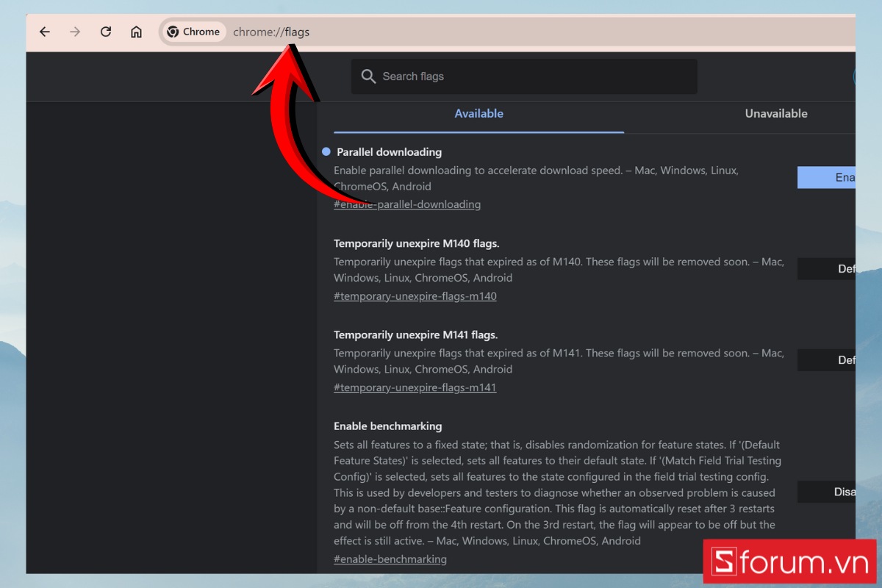Go to the home page icon
This screenshot has height=588, width=882.
click(x=136, y=32)
